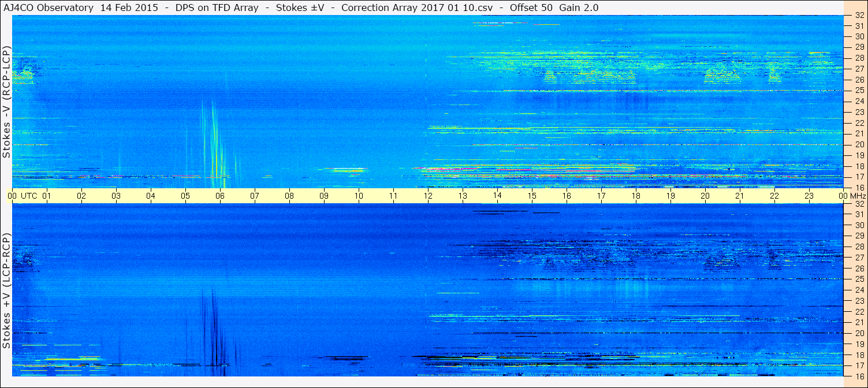Select the 15 hour mark on time axis
The width and height of the screenshot is (868, 388).
[532, 196]
